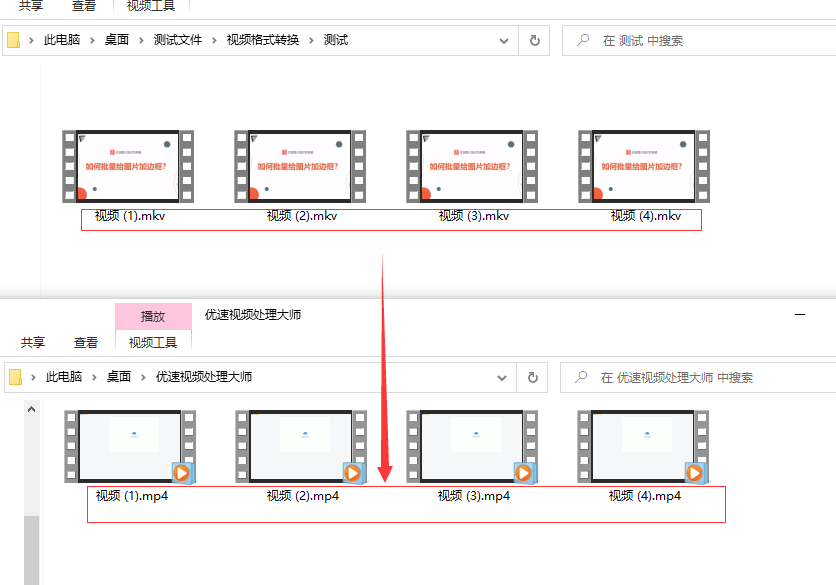Refresh the 优速视频处理大师 folder view
The height and width of the screenshot is (585, 836).
(535, 377)
